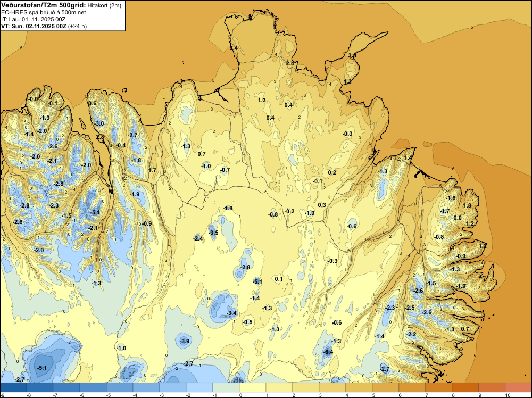Click the -6.4 temperature label on the map
The width and height of the screenshot is (532, 398).
[328, 352]
